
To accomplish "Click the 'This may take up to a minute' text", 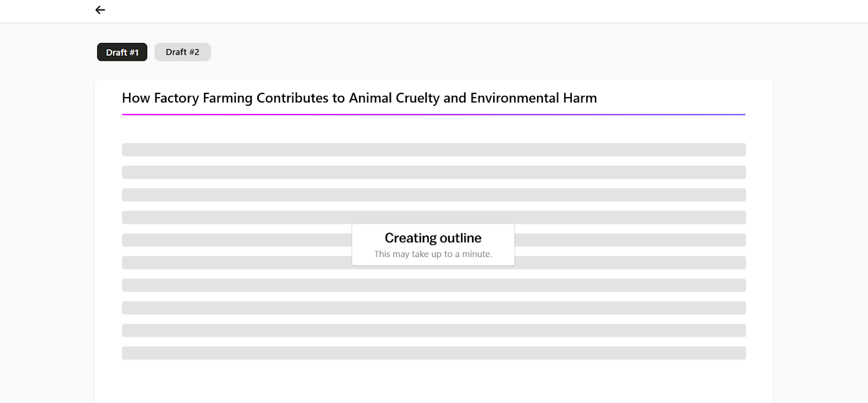I will pos(433,254).
